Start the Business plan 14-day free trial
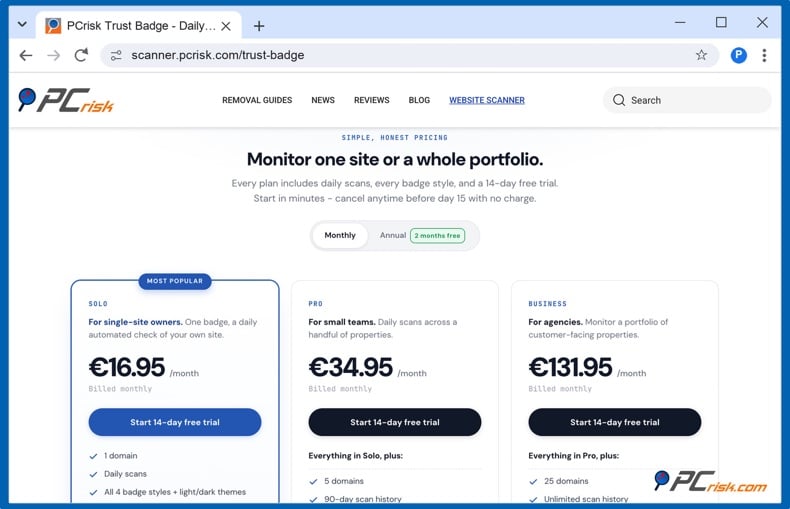790x509 pixels. (x=615, y=422)
